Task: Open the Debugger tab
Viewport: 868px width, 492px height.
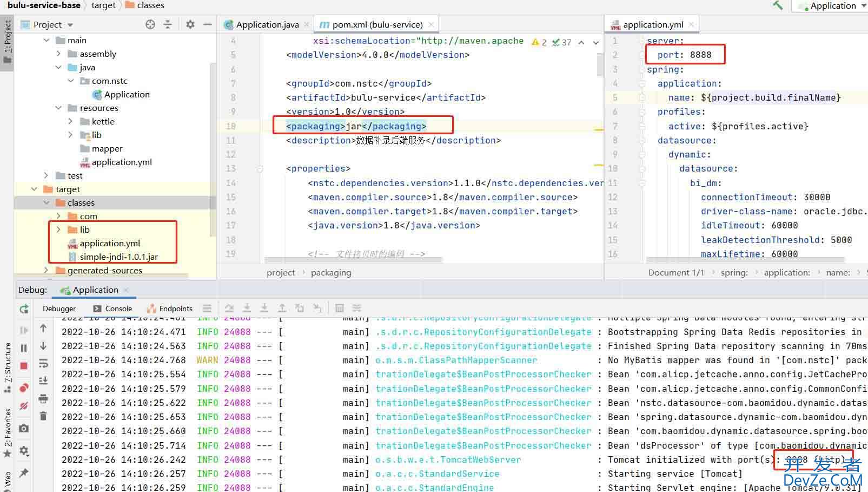Action: (x=59, y=309)
